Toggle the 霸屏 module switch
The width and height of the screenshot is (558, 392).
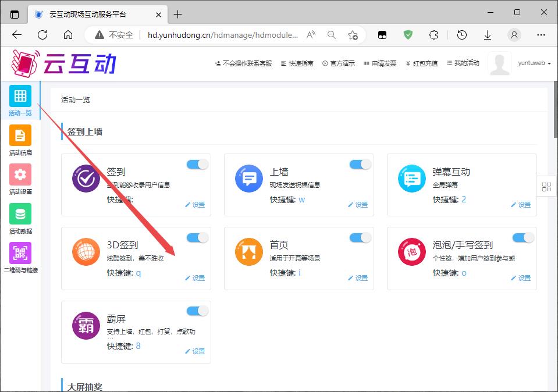[197, 311]
